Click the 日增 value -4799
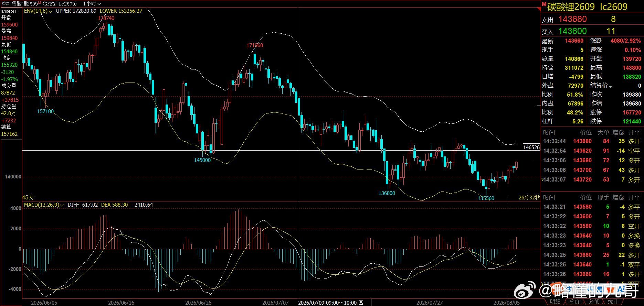Screen dimensions: 644x306 576,77
